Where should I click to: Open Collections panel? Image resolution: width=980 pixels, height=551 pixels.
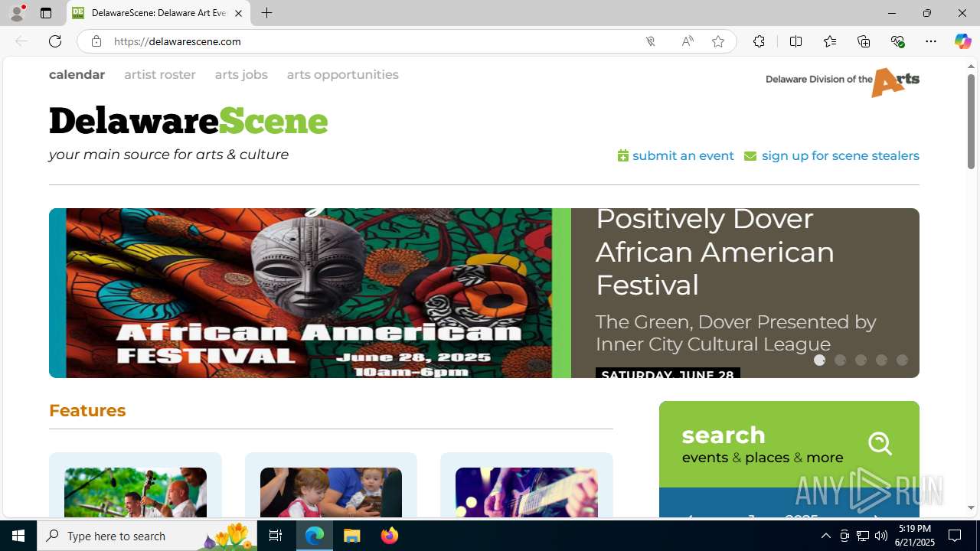coord(864,41)
